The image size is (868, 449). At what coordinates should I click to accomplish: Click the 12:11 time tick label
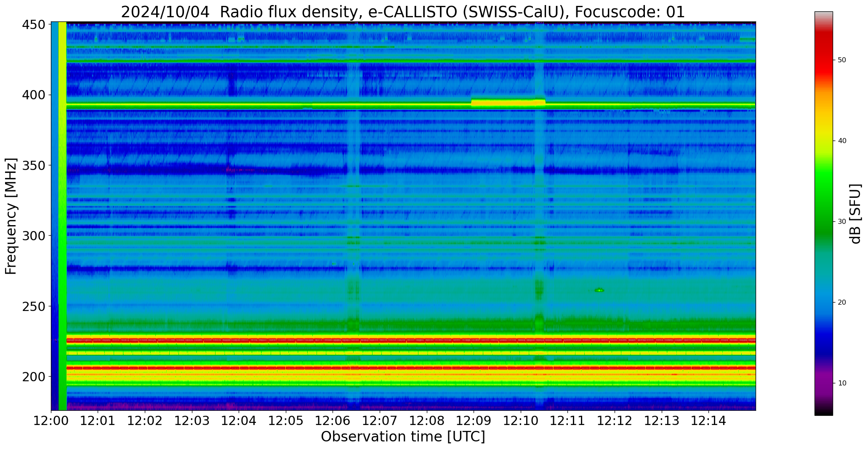point(567,421)
